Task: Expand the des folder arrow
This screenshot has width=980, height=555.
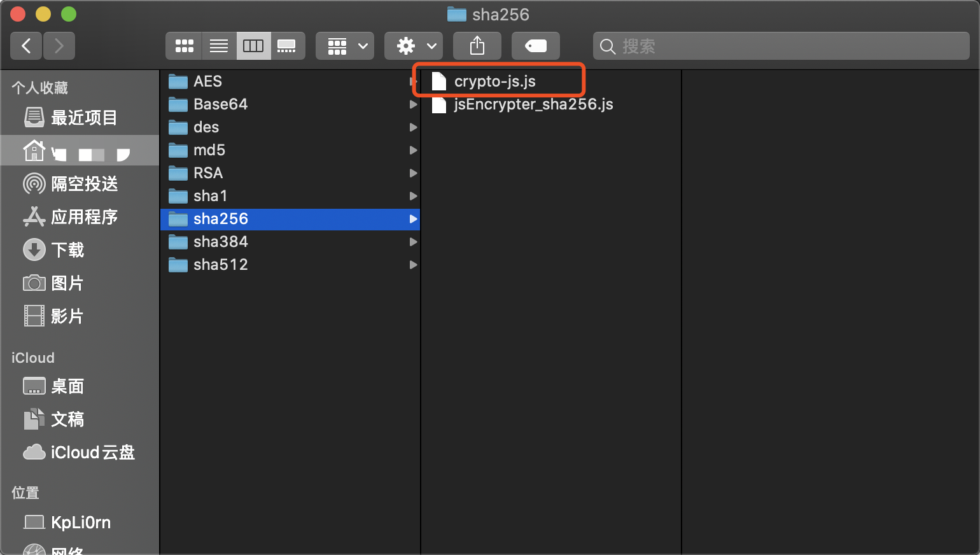Action: click(x=414, y=127)
